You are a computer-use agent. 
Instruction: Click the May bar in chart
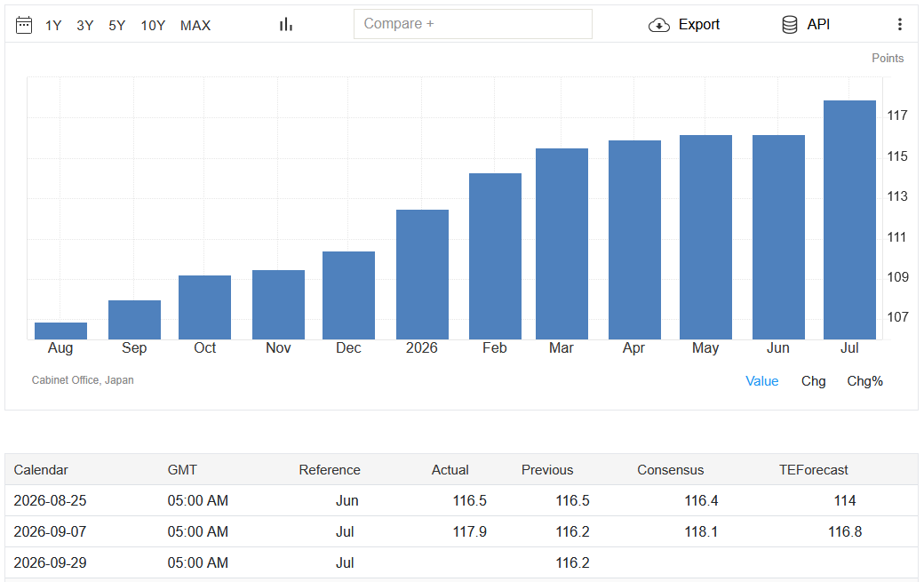point(705,237)
